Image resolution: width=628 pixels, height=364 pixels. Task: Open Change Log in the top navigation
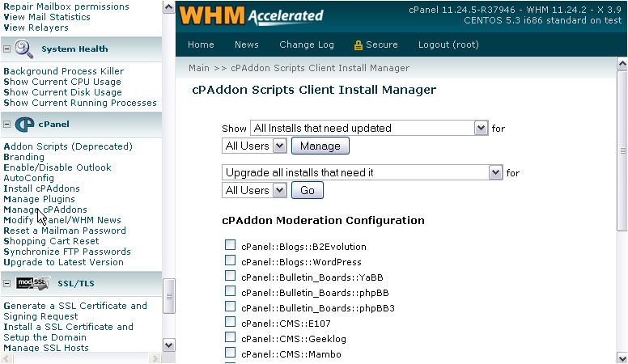click(x=307, y=44)
